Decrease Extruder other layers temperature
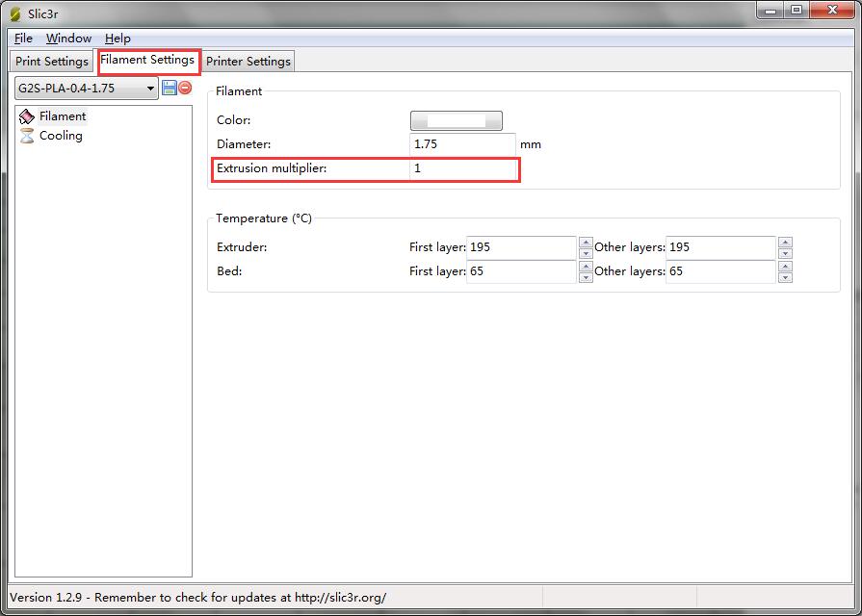This screenshot has width=862, height=616. (786, 253)
